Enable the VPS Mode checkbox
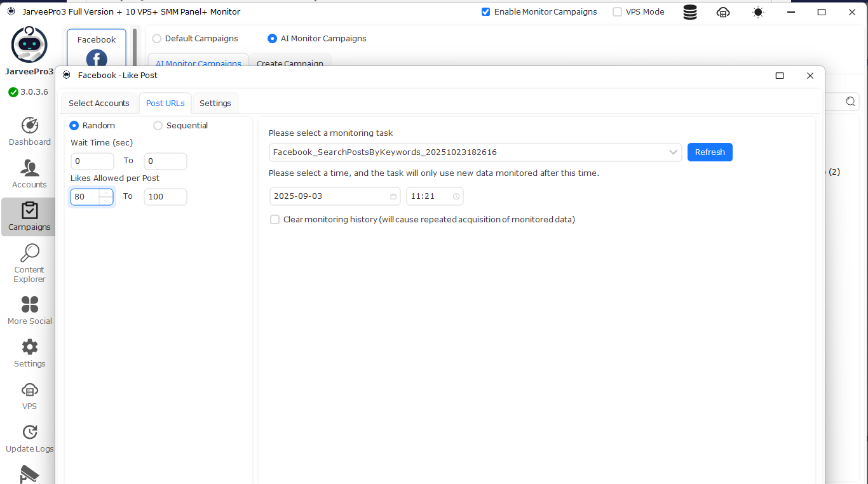The height and width of the screenshot is (484, 868). pyautogui.click(x=617, y=12)
